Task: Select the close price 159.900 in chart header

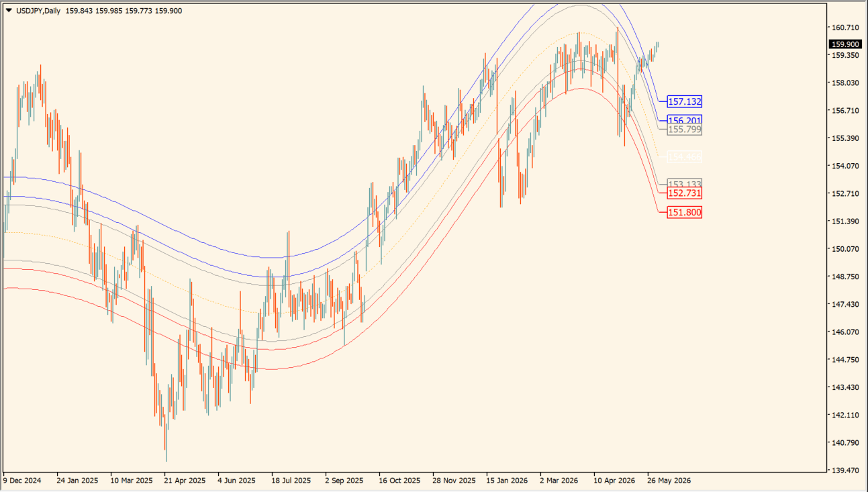Action: [x=168, y=11]
